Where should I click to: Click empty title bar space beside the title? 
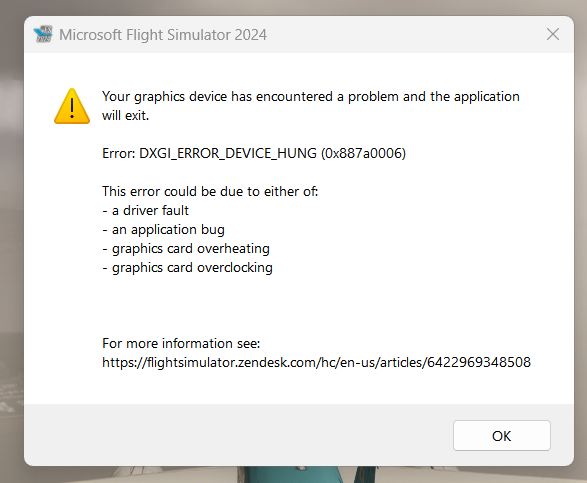coord(404,34)
